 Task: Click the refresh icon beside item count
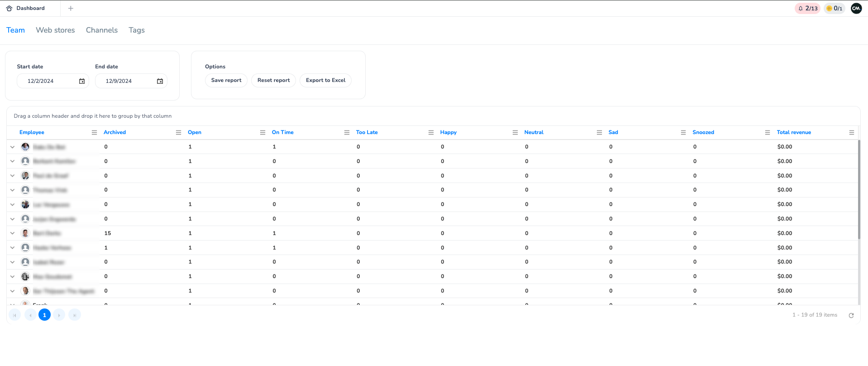(851, 315)
